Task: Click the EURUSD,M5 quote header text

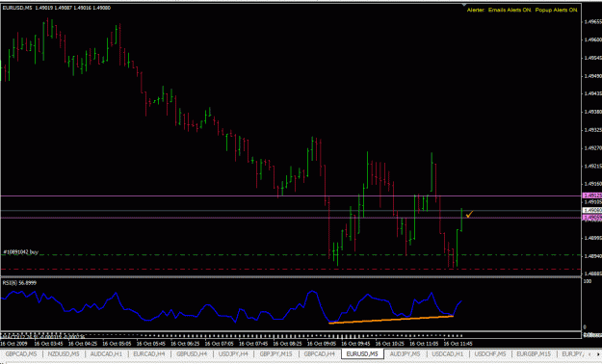Action: point(56,8)
